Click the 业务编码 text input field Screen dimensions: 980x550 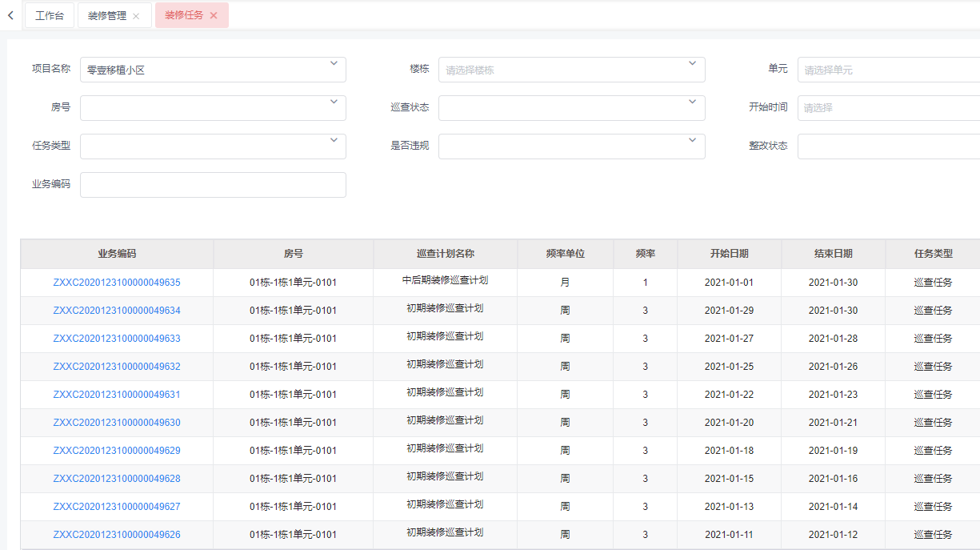click(213, 185)
